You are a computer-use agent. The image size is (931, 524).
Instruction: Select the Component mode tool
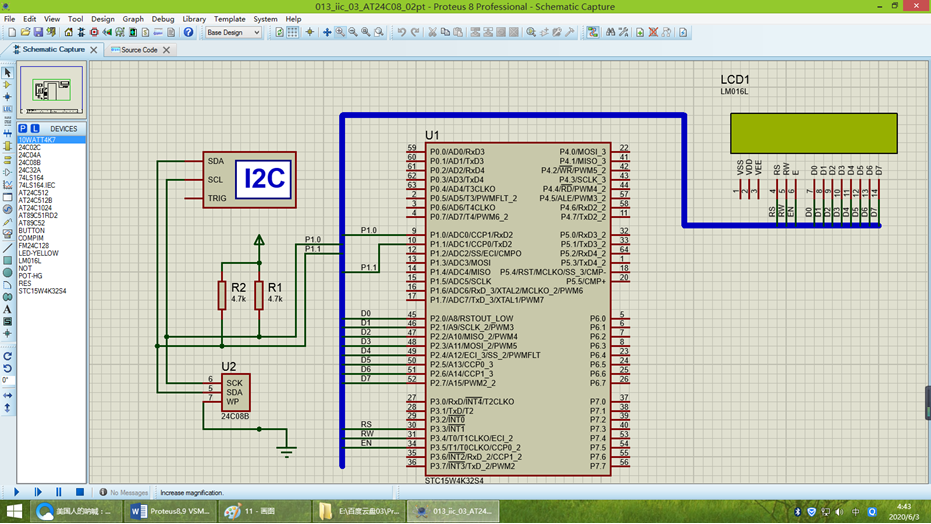7,85
